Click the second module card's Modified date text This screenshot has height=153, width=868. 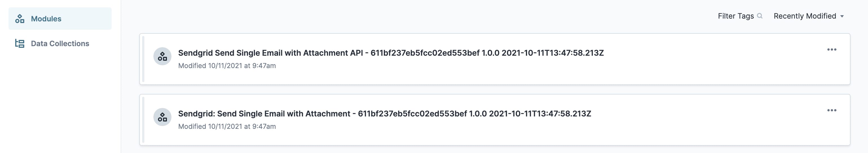pos(227,127)
